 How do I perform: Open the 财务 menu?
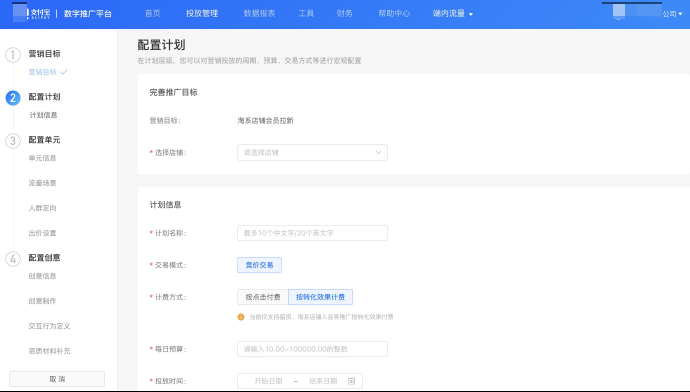point(345,14)
